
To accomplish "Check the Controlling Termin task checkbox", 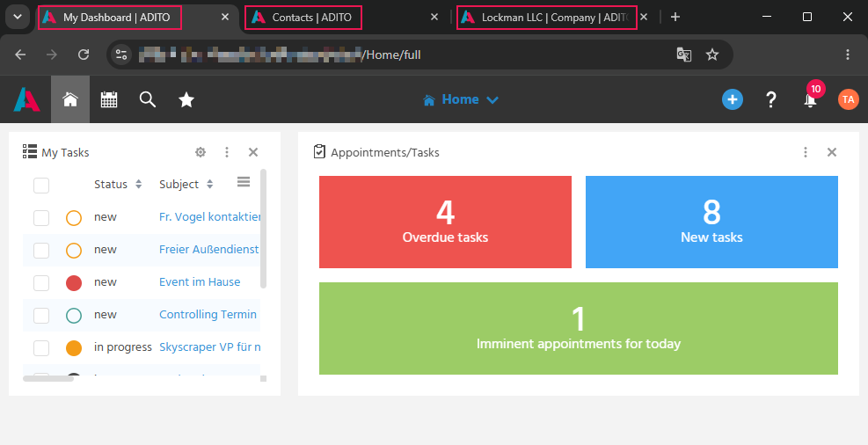I will [x=41, y=316].
